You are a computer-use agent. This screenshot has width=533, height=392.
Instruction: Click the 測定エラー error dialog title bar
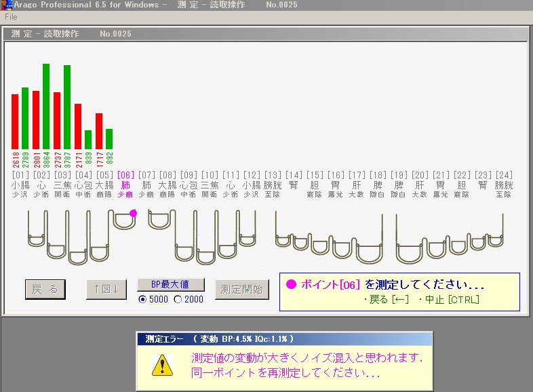[283, 338]
